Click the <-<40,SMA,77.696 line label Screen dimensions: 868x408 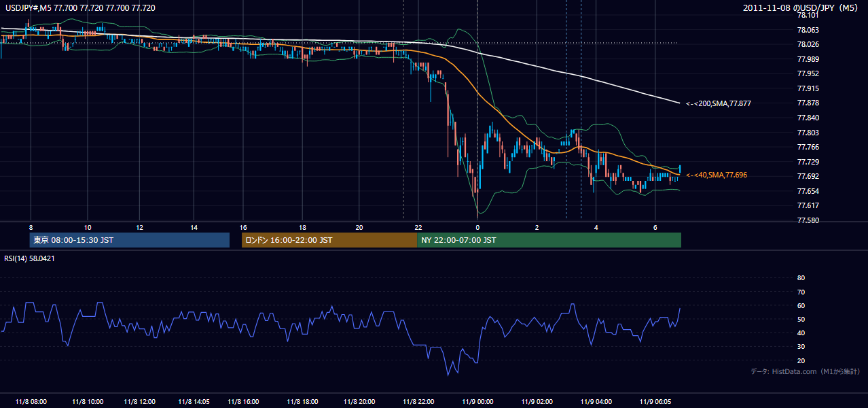pos(716,175)
